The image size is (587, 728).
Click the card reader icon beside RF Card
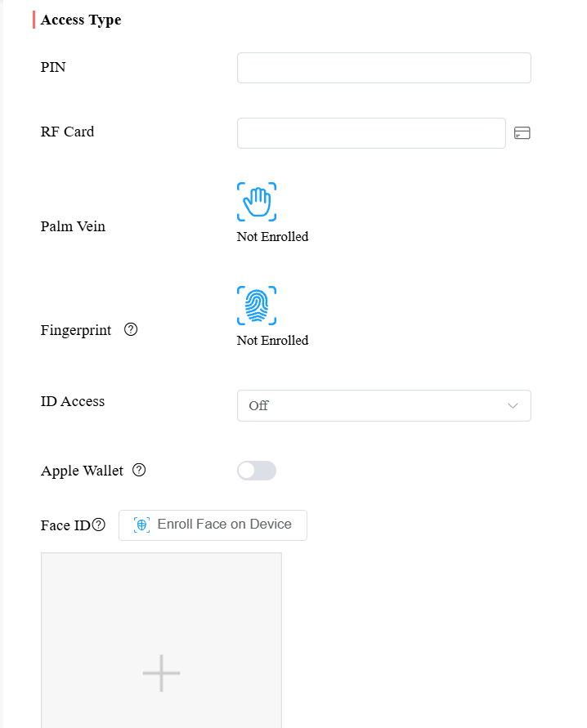tap(522, 133)
